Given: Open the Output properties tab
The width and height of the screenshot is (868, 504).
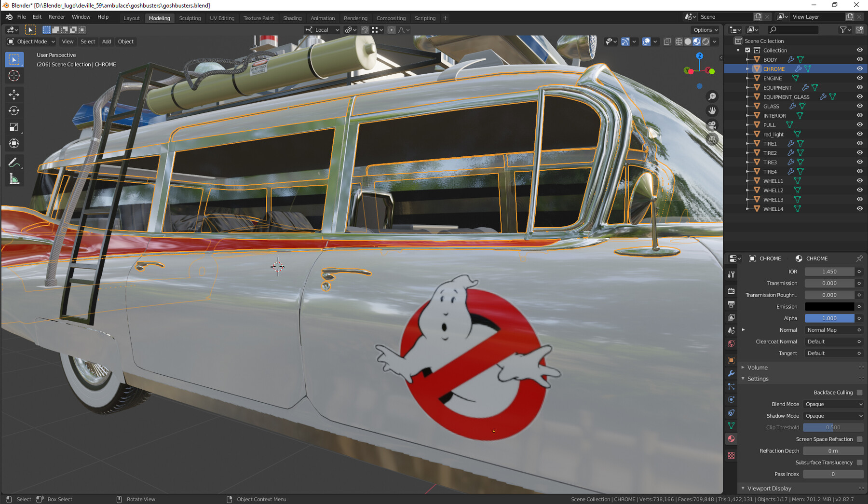Looking at the screenshot, I should click(731, 304).
